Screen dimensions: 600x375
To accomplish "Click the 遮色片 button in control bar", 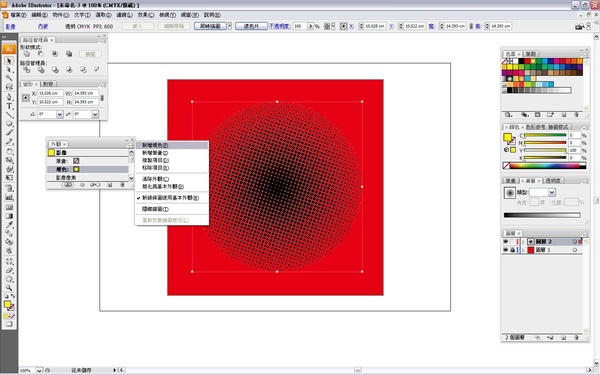I will point(251,26).
